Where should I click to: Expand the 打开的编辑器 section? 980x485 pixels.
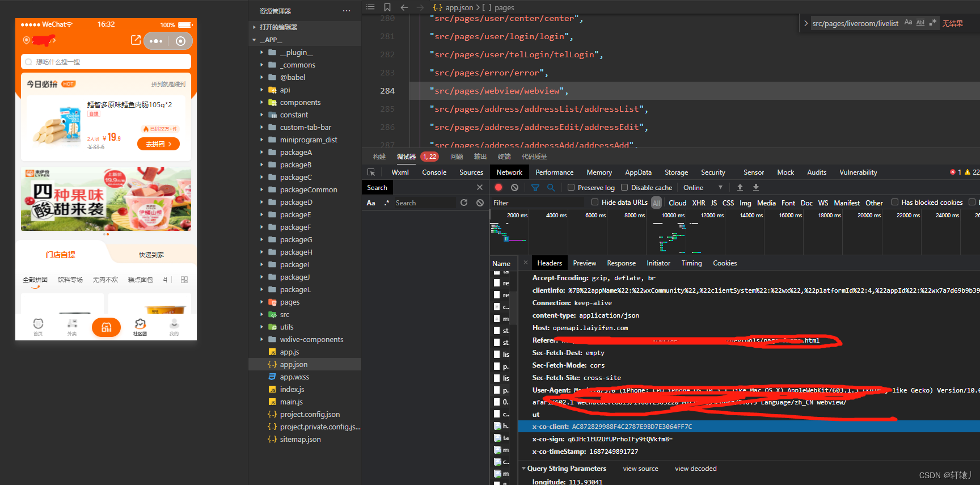coord(254,27)
